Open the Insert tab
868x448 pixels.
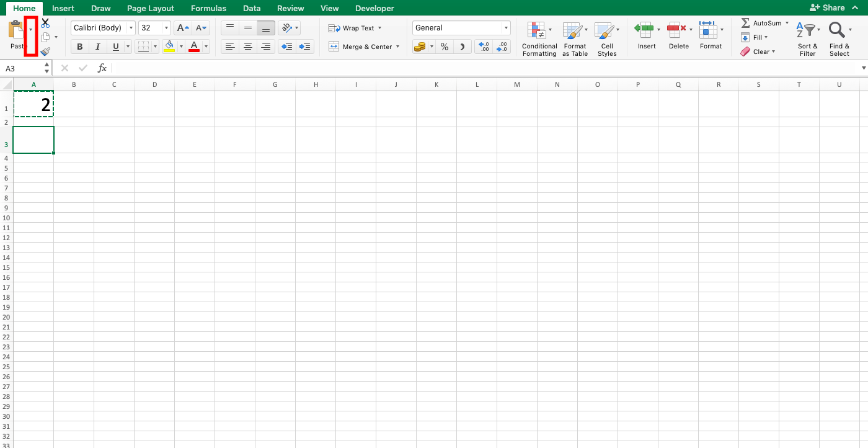point(63,8)
